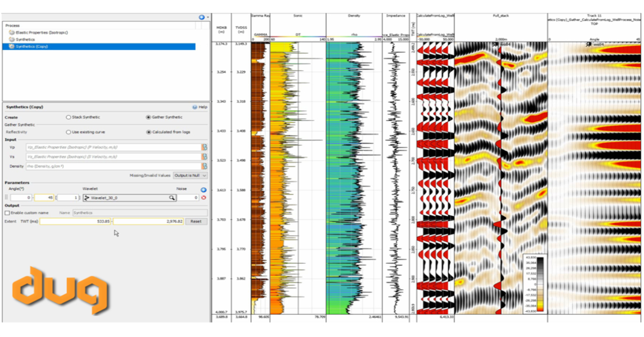Click the Reset button for TWT extent
The image size is (644, 337).
click(x=196, y=221)
